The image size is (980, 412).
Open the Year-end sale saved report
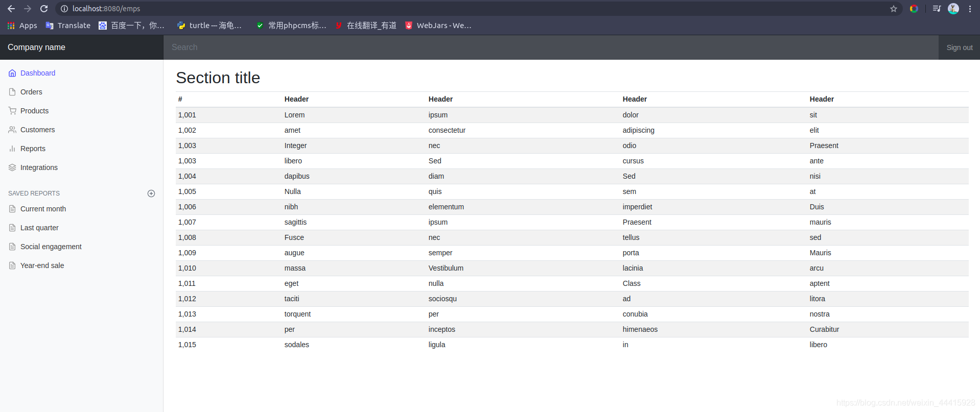pos(42,265)
